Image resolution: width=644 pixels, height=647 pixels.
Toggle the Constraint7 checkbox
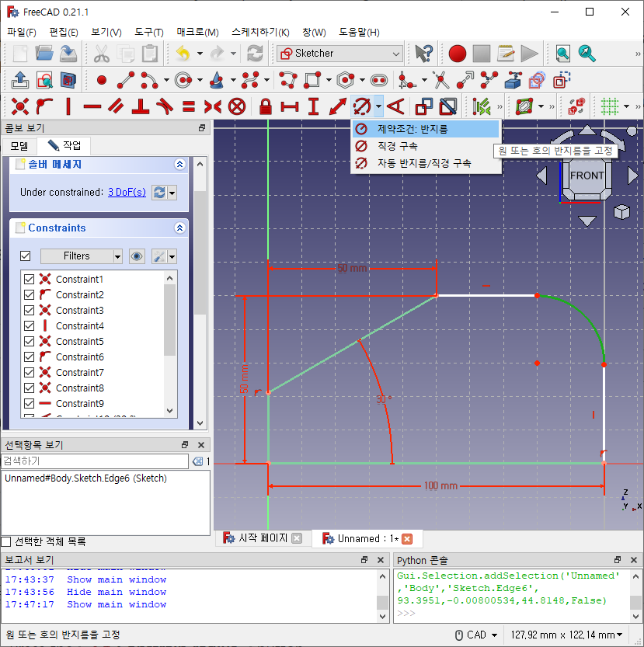(29, 372)
